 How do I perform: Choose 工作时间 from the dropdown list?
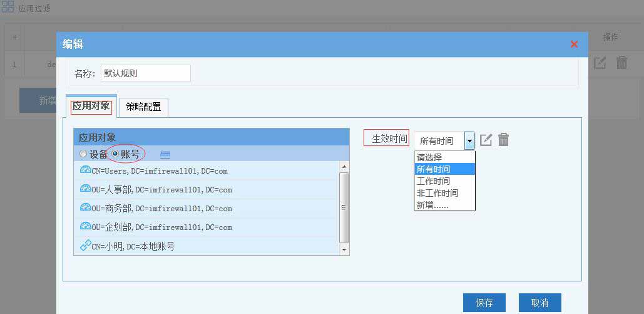coord(433,181)
